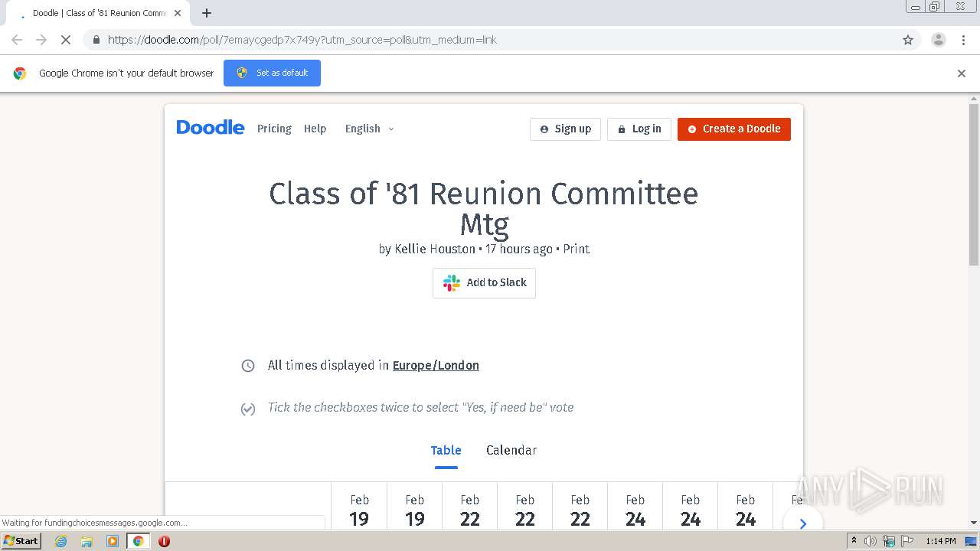Switch to the Table tab
The image size is (980, 551).
(446, 450)
